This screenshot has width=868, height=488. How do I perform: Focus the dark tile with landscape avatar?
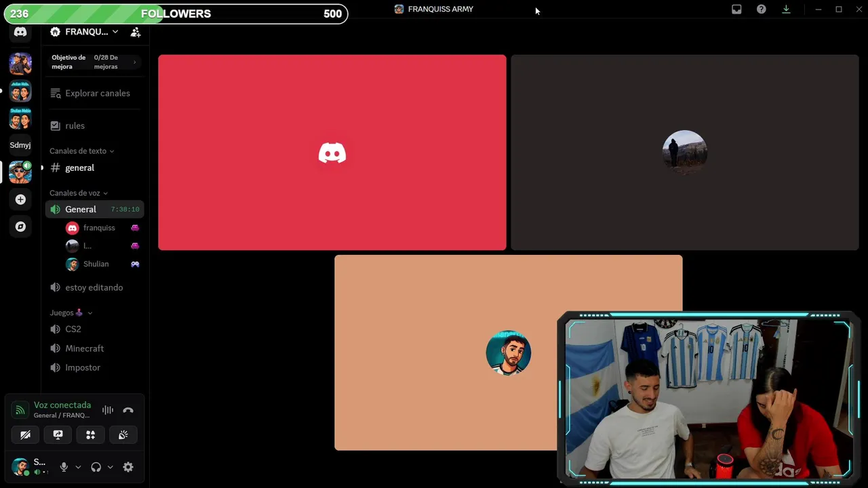[685, 152]
